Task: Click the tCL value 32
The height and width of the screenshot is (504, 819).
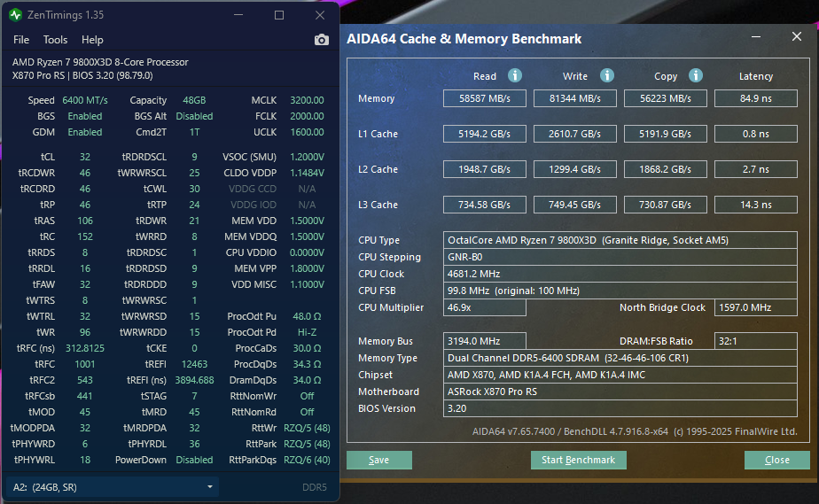Action: (84, 157)
